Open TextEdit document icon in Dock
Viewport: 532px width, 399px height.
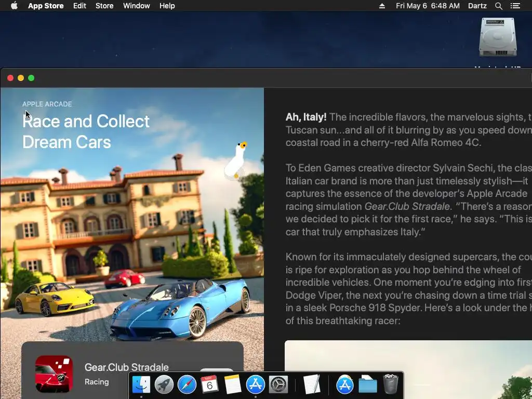[x=312, y=384]
